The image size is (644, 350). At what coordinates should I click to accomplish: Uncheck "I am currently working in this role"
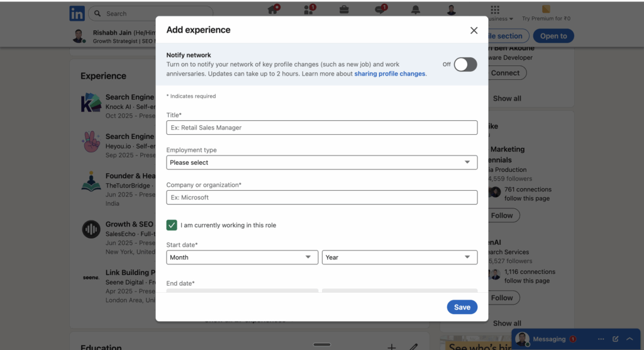[x=172, y=225]
